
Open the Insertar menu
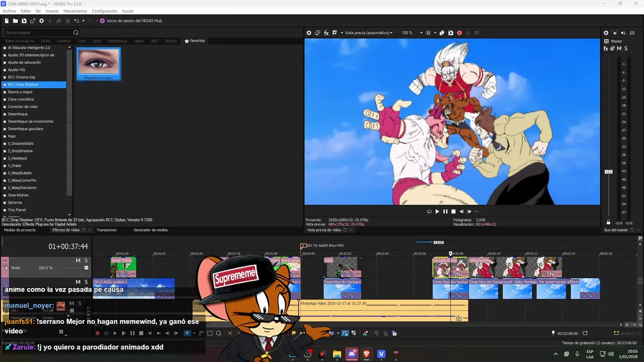(52, 11)
